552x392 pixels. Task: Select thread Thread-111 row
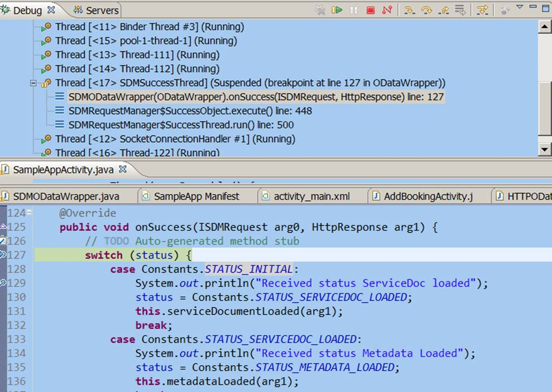137,55
